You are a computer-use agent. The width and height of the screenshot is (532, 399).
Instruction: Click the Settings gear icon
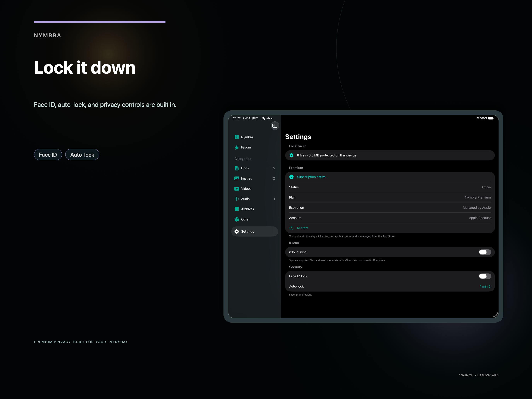point(237,231)
